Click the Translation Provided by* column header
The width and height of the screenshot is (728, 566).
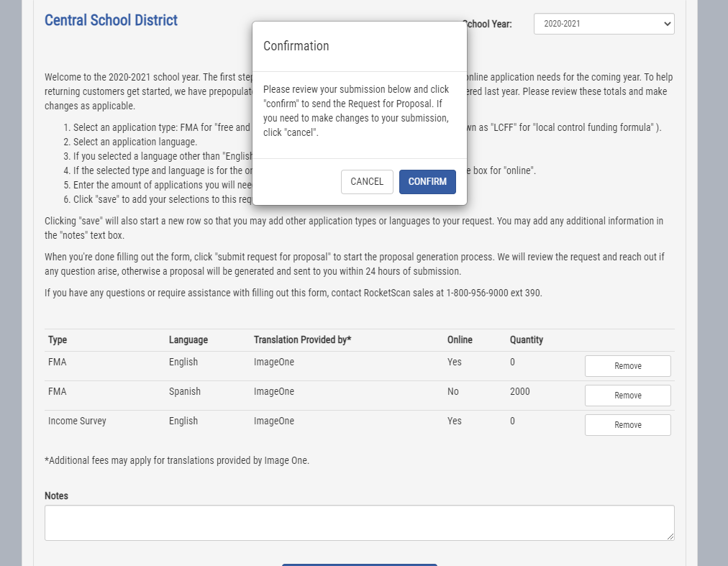(302, 340)
